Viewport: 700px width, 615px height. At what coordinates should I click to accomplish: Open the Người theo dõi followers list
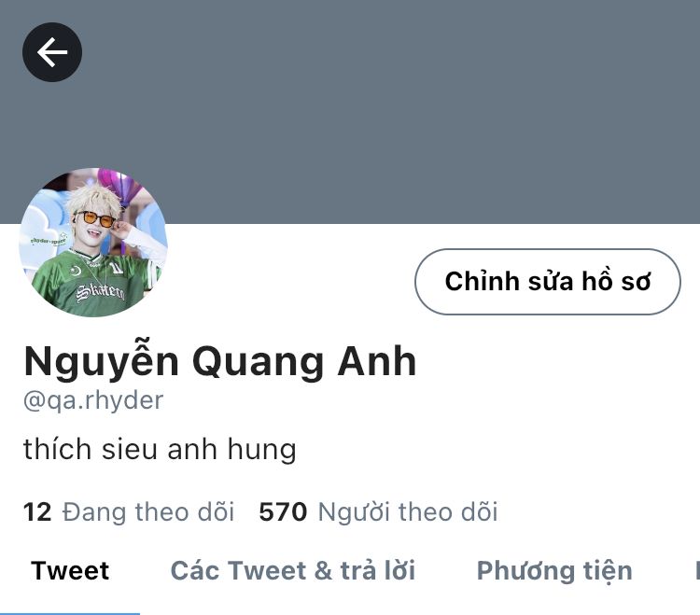tap(408, 511)
